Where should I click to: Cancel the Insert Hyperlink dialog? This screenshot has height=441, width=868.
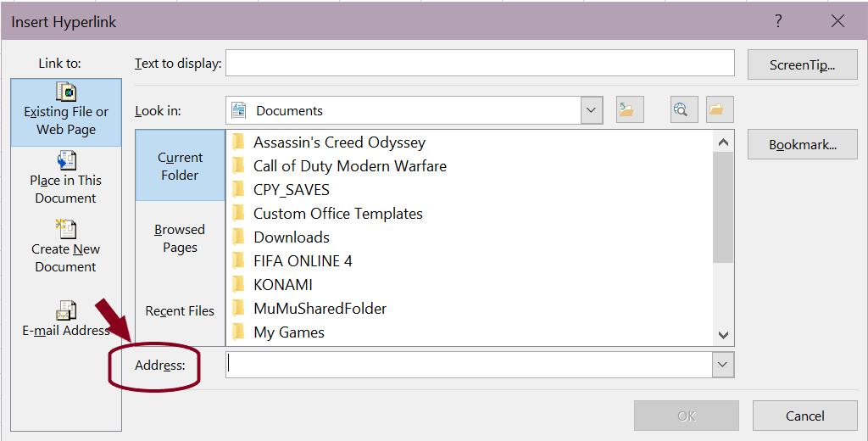pos(805,416)
